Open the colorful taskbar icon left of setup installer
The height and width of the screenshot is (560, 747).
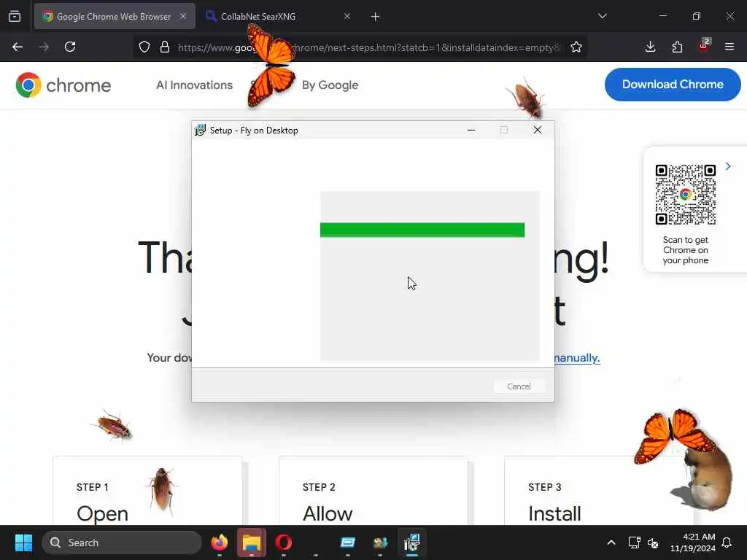click(380, 542)
